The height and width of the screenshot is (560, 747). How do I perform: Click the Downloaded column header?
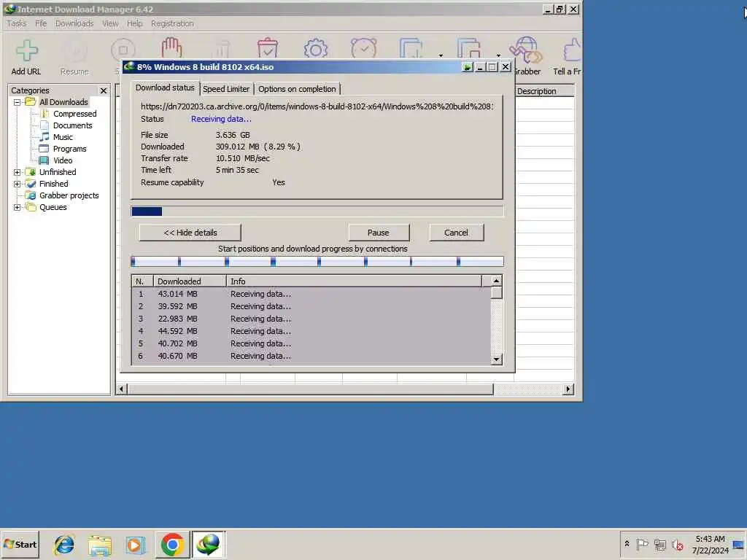(190, 281)
